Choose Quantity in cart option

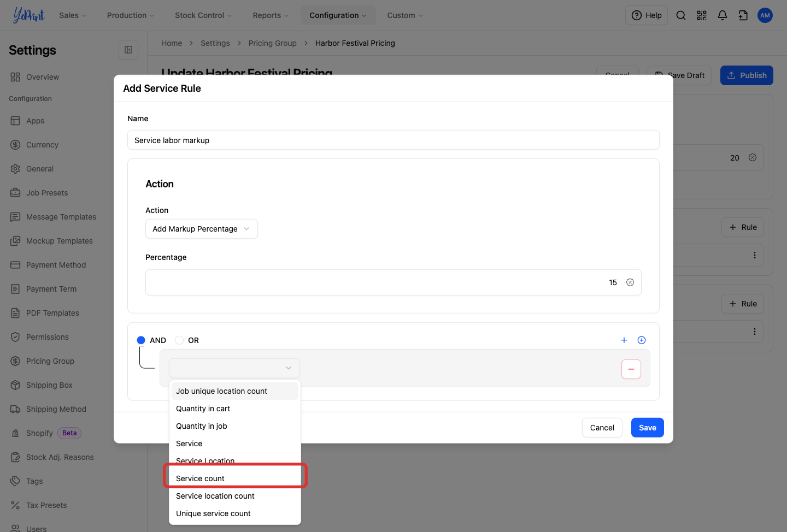pos(235,409)
